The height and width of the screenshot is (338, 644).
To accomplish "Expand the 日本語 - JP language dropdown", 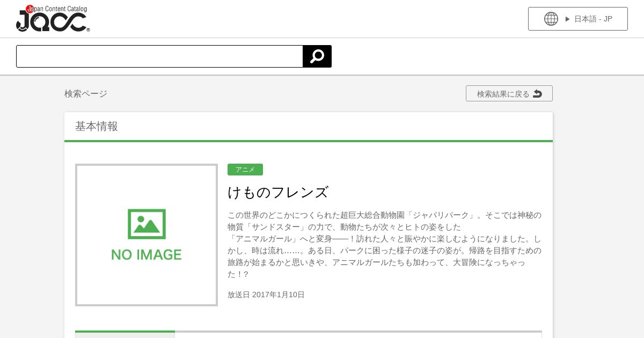I will [578, 19].
